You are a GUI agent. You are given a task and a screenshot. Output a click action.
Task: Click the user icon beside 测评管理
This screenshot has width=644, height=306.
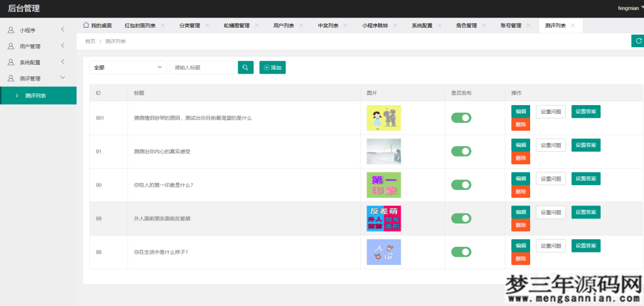click(11, 78)
